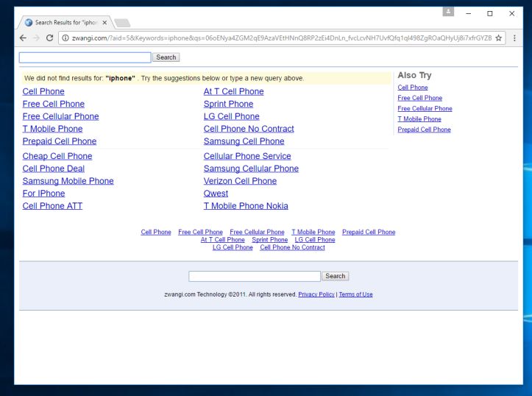Open footer Cell Phone link
The image size is (532, 396).
pos(156,232)
